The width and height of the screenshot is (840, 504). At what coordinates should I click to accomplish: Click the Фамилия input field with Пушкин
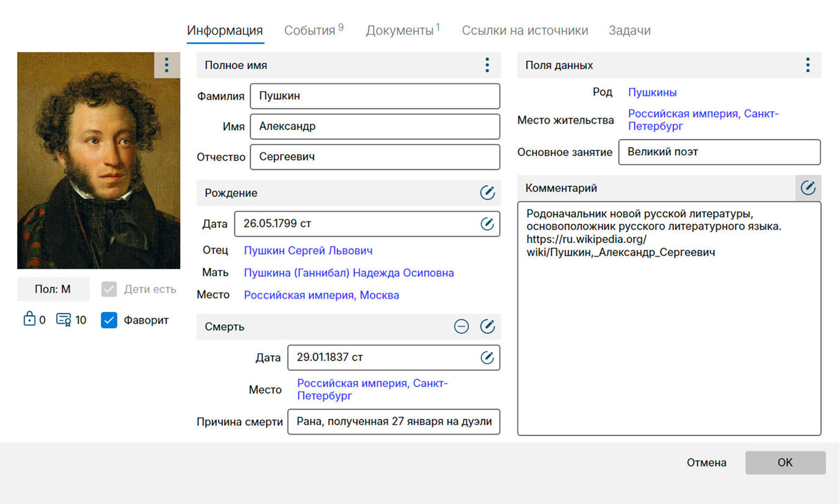pos(375,96)
